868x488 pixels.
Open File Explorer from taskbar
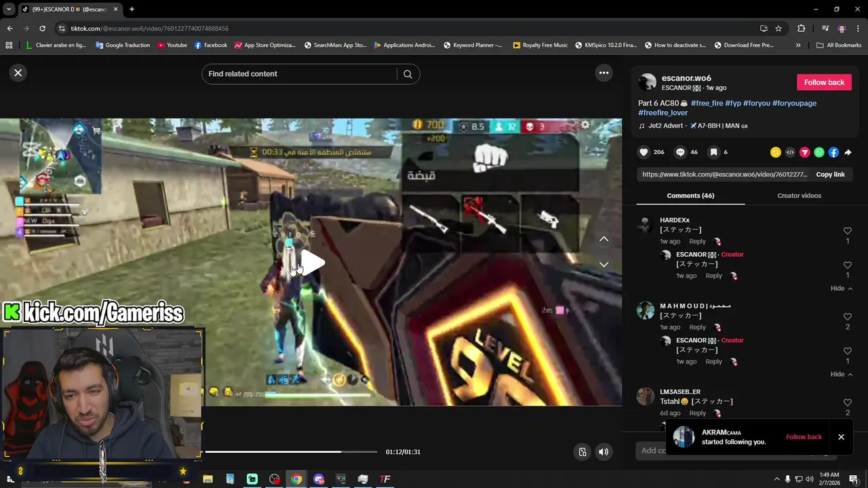(208, 479)
